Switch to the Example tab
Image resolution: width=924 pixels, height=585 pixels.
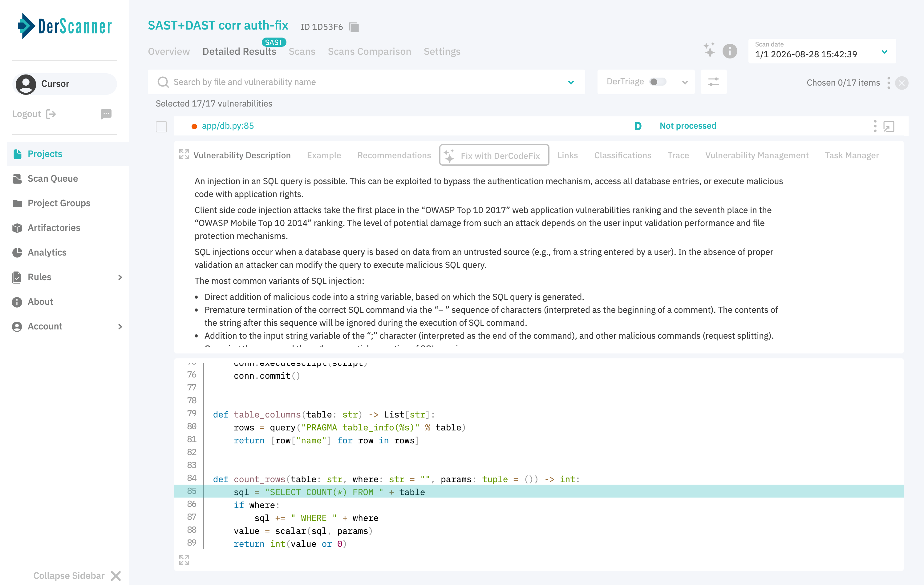pyautogui.click(x=324, y=155)
